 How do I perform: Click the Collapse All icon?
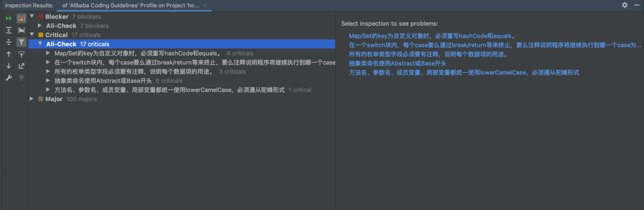pos(9,42)
